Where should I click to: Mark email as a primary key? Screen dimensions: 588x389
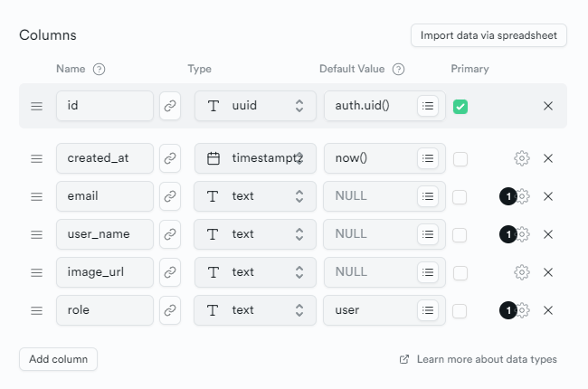click(x=460, y=196)
